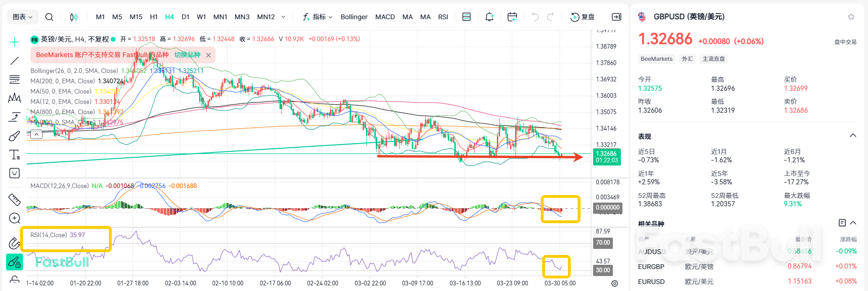Image resolution: width=868 pixels, height=291 pixels.
Task: Open the EURGBP related symbol row
Action: 747,267
